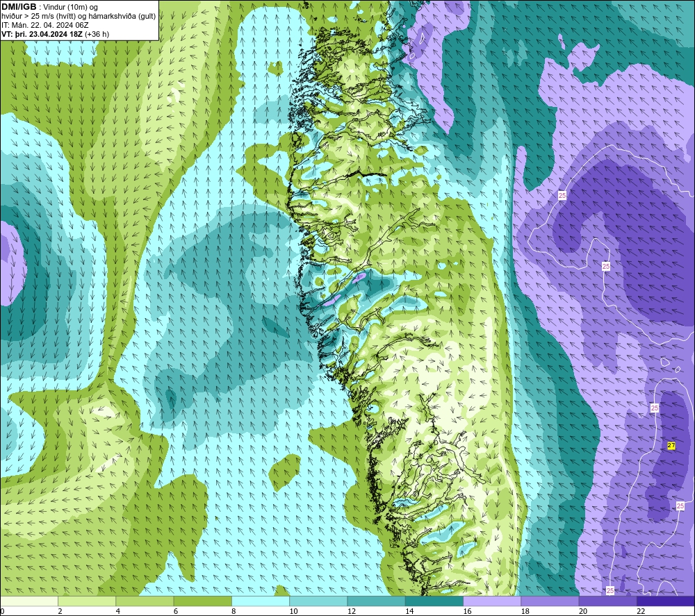Click the legend scale number 0

(2, 611)
